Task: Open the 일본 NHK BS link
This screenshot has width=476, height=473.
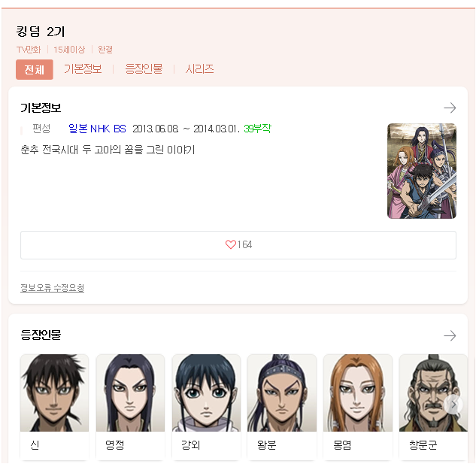Action: (x=97, y=129)
